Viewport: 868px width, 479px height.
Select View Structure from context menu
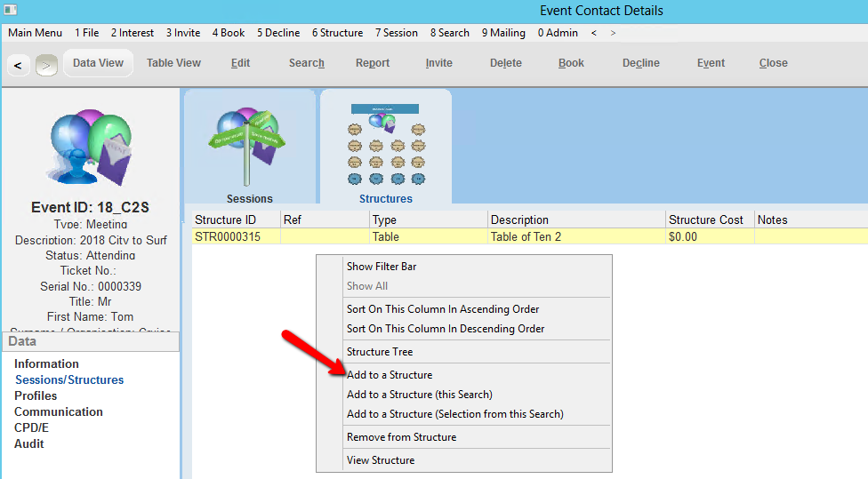[380, 460]
